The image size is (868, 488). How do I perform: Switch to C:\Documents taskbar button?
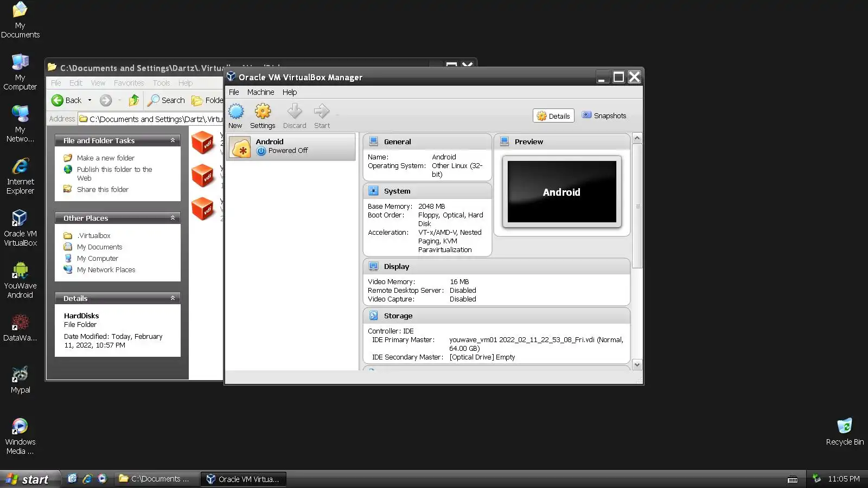click(156, 479)
